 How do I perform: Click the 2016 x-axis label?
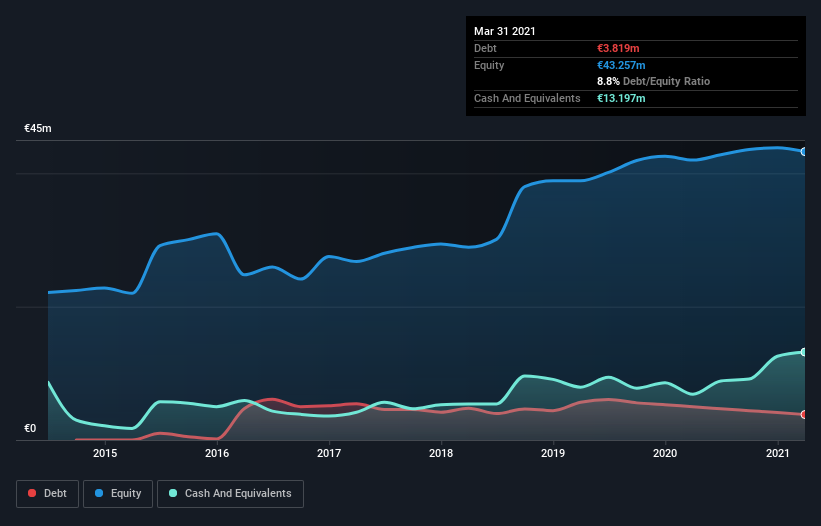click(217, 453)
